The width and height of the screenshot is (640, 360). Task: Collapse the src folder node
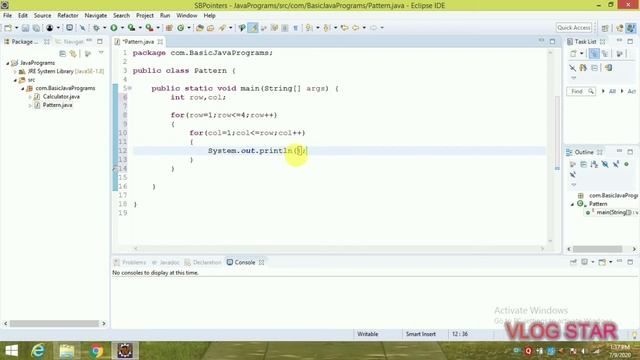click(x=16, y=80)
